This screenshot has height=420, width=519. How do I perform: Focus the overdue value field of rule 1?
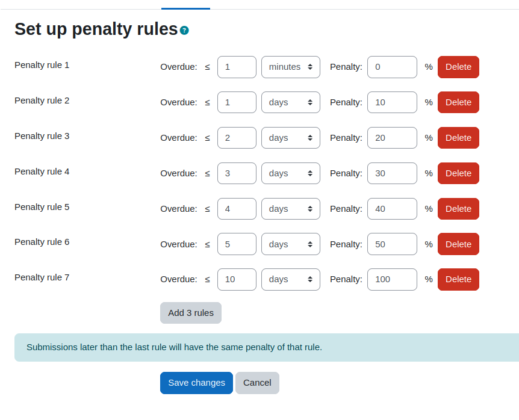[237, 67]
